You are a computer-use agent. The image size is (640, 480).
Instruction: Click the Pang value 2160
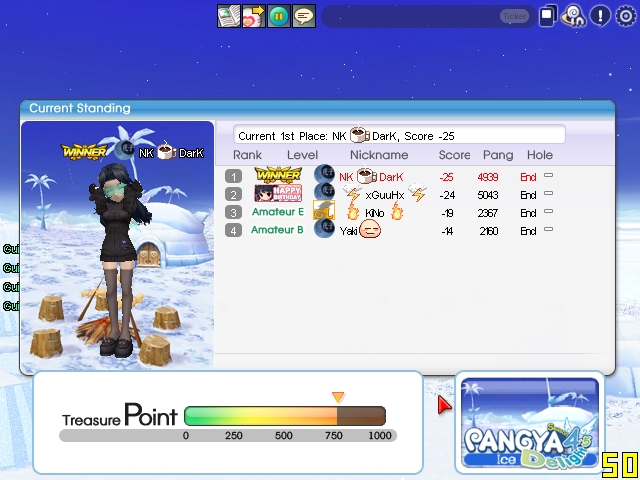(489, 231)
